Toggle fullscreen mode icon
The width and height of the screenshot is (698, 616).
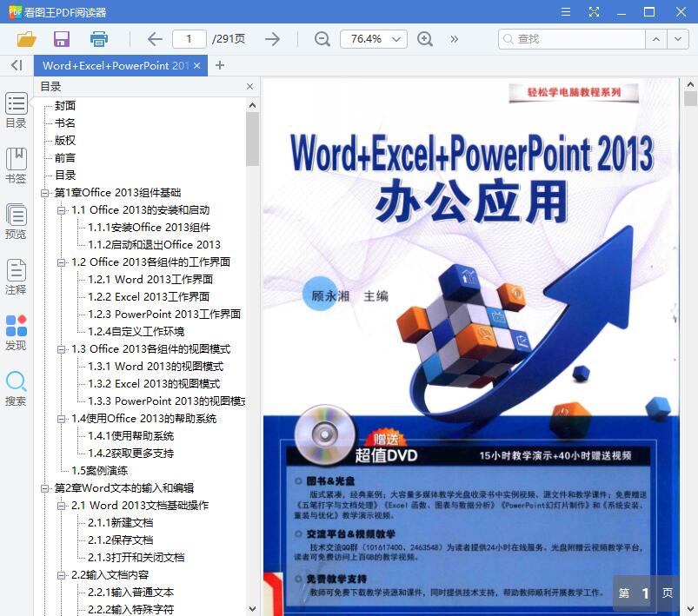594,11
